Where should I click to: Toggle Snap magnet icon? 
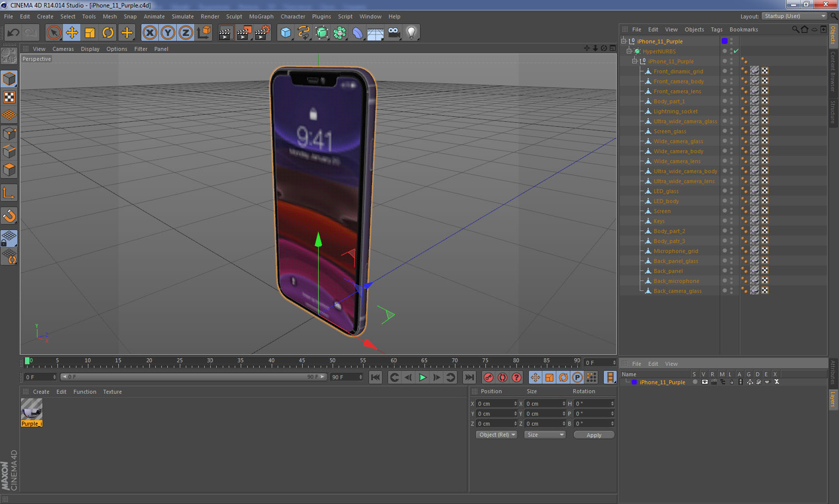click(x=9, y=216)
